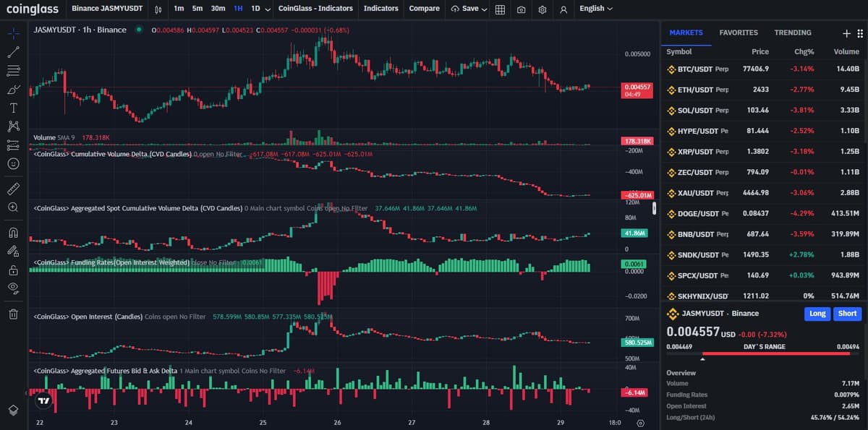Take a chart snapshot with the camera icon
Screen dimensions: 868x430
521,9
